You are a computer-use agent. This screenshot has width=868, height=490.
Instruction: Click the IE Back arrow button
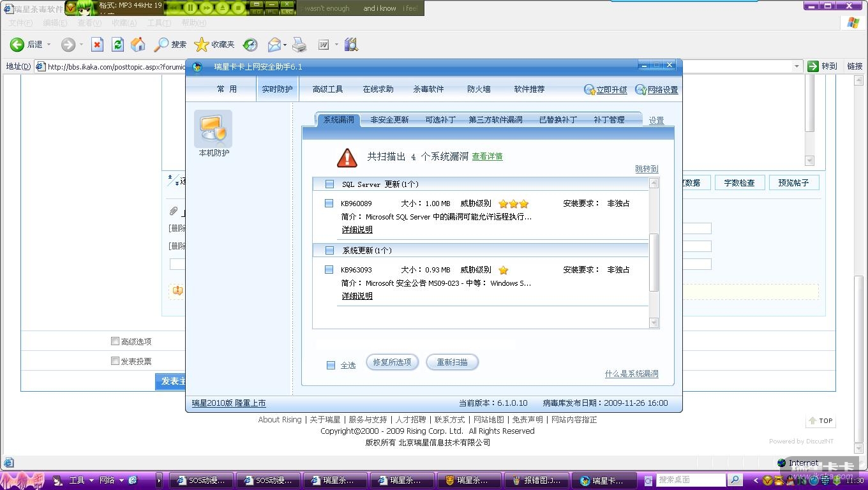click(x=17, y=45)
